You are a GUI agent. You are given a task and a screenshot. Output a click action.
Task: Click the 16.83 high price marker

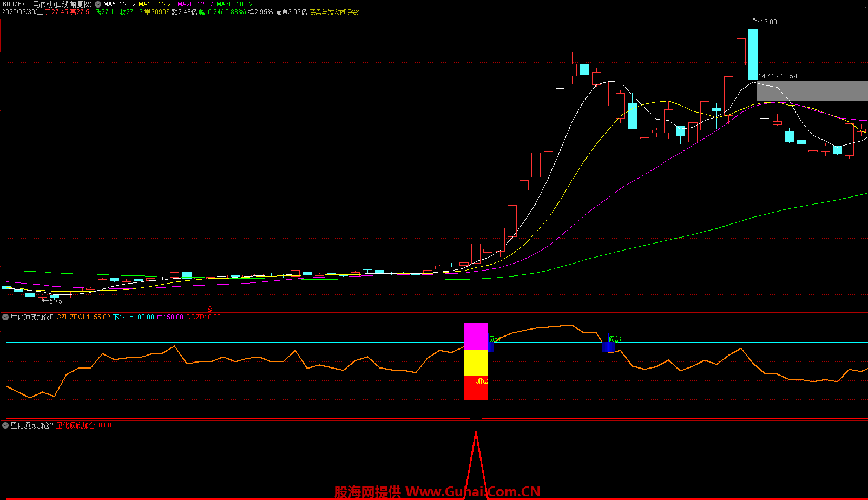(768, 22)
